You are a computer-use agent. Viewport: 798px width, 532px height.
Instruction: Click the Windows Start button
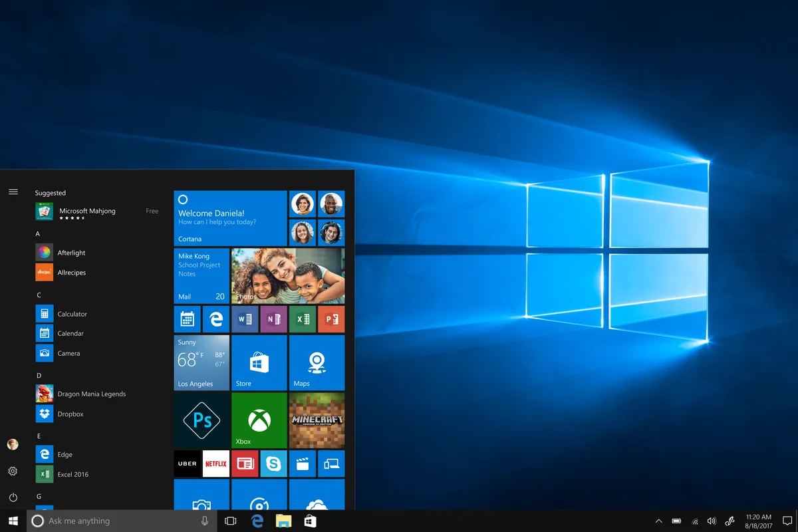tap(13, 521)
